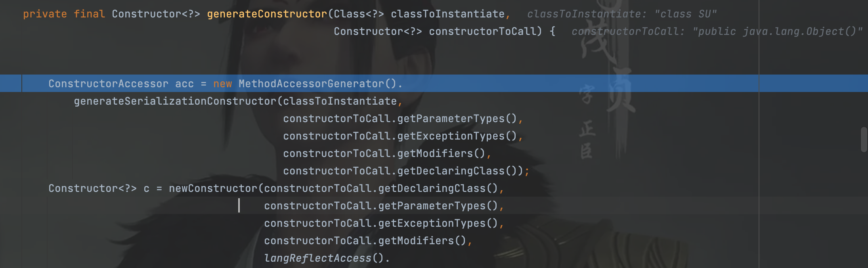Click the gutter beside the highlighted execution line
Screen dimensions: 868x268
click(x=11, y=83)
